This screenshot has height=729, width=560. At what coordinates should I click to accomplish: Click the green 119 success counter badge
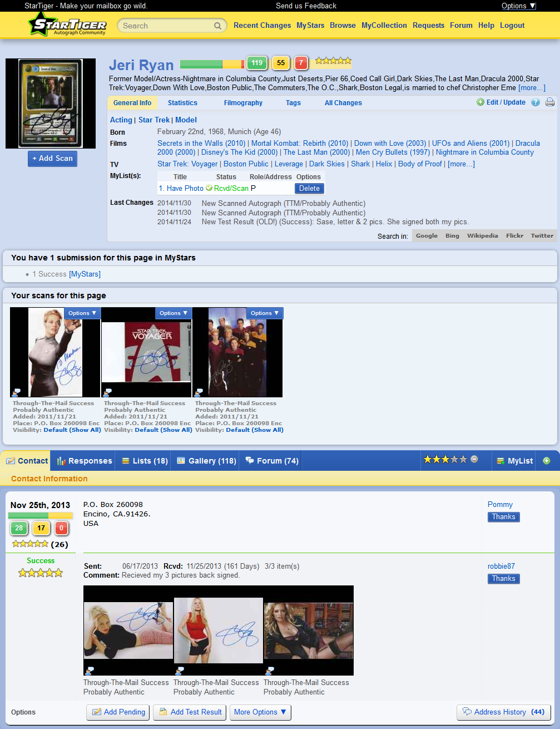(257, 63)
